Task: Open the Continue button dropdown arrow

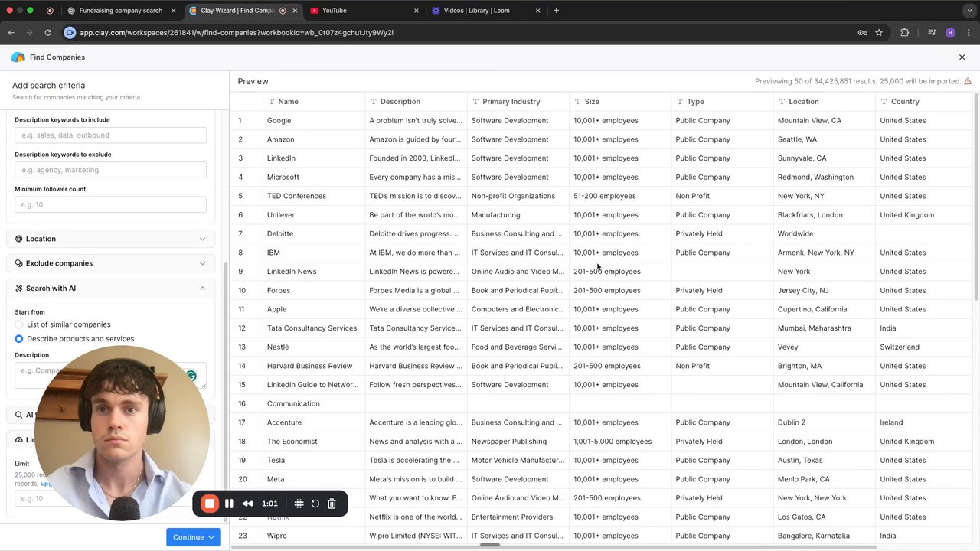Action: 212,537
